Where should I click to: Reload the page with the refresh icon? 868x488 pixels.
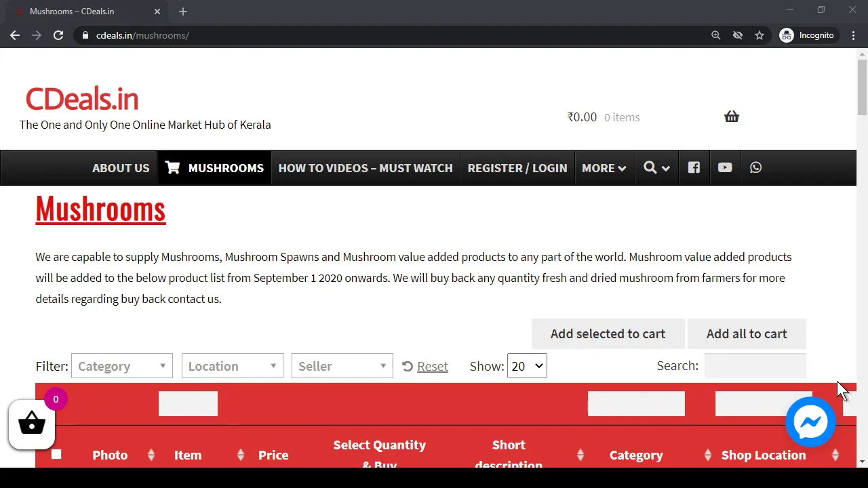(x=58, y=35)
